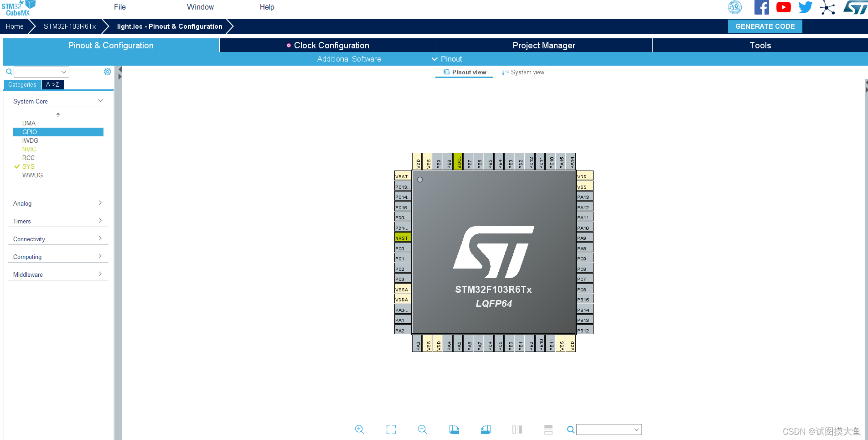Open the Pinout dropdown menu
Viewport: 868px width, 440px height.
click(x=447, y=59)
